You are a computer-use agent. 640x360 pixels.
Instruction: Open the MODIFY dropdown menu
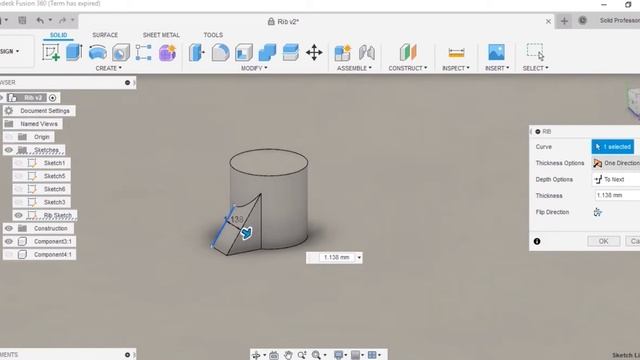[x=254, y=68]
